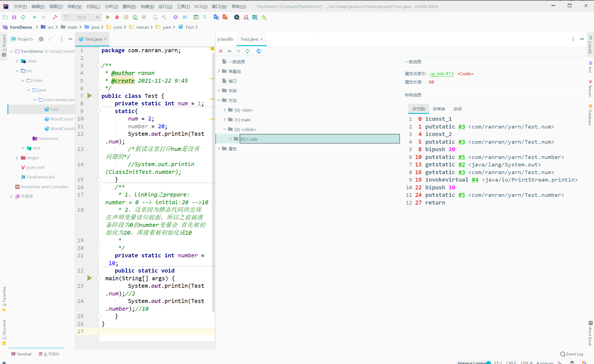Click the blue Google Translate icon

(216, 17)
